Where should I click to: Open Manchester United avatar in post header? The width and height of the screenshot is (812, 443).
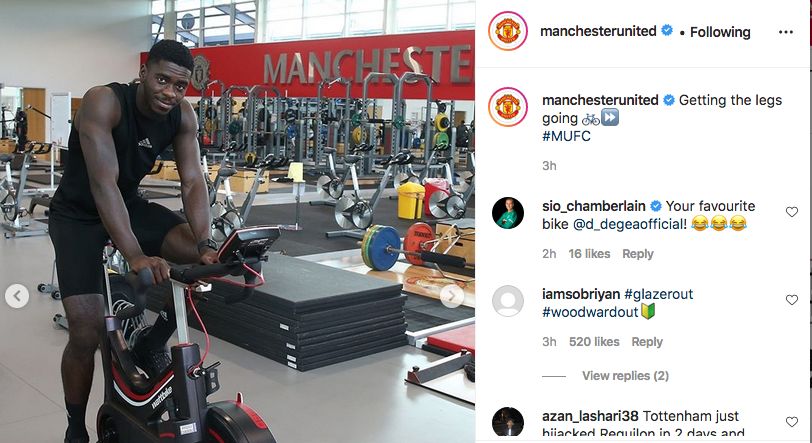click(508, 31)
